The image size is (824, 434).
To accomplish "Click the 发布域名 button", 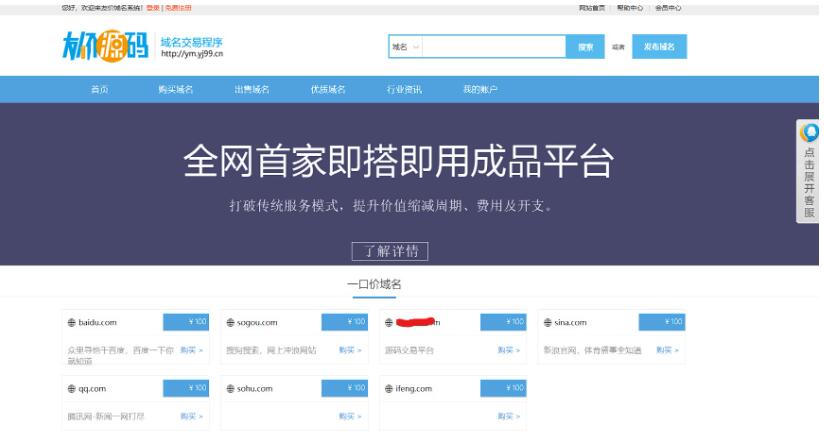I will click(x=659, y=47).
